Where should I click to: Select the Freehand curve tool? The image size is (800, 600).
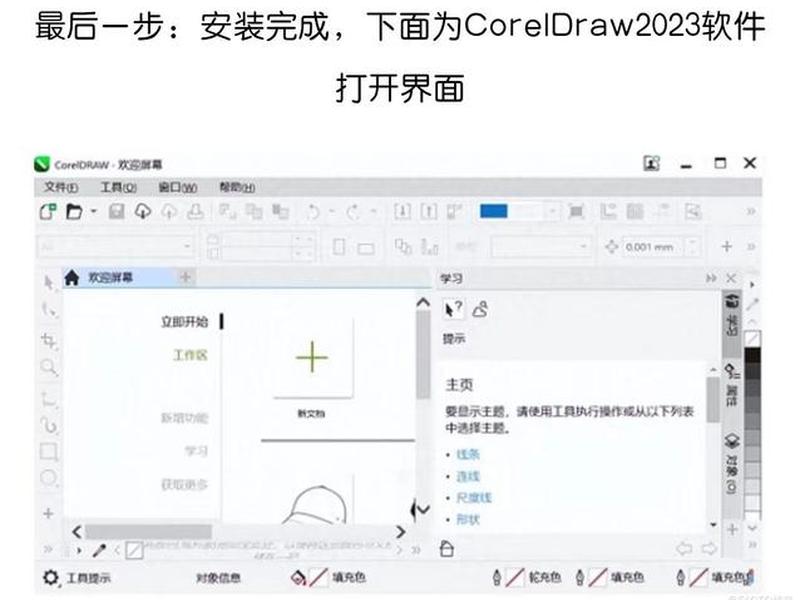(48, 398)
